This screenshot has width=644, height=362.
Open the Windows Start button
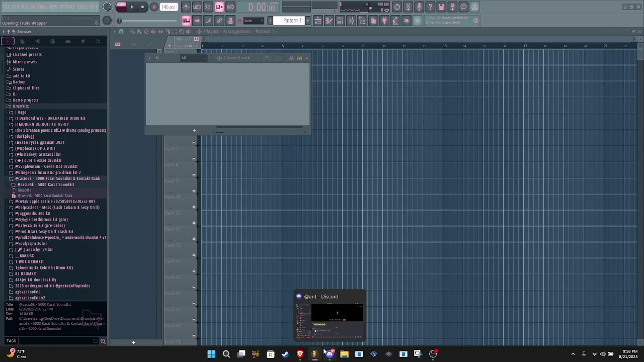click(211, 354)
